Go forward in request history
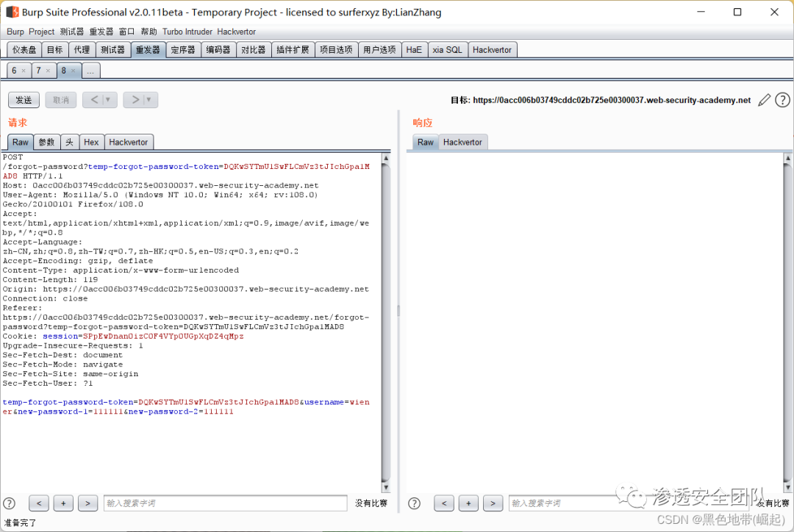 click(135, 100)
